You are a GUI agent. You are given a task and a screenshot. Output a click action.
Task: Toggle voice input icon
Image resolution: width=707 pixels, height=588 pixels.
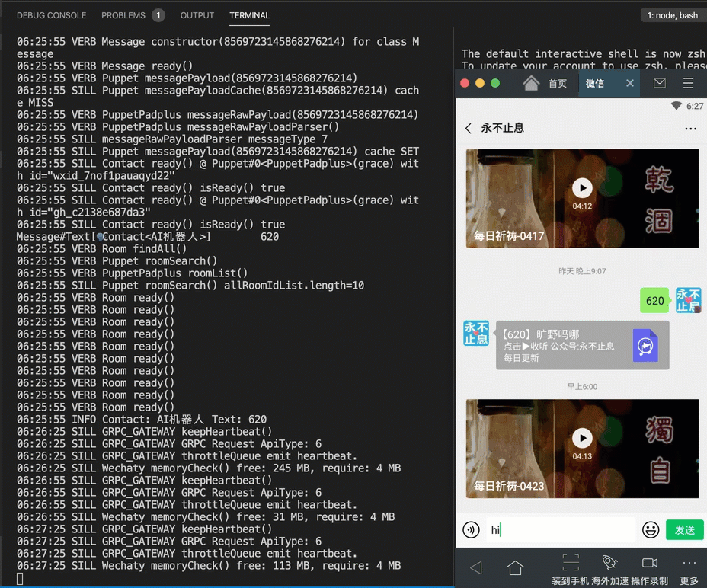[471, 530]
